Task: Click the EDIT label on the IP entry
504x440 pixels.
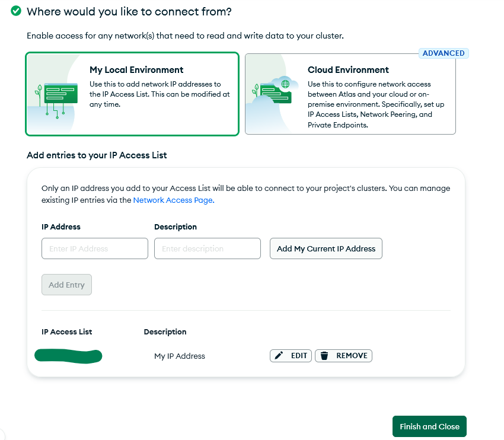Action: (299, 356)
